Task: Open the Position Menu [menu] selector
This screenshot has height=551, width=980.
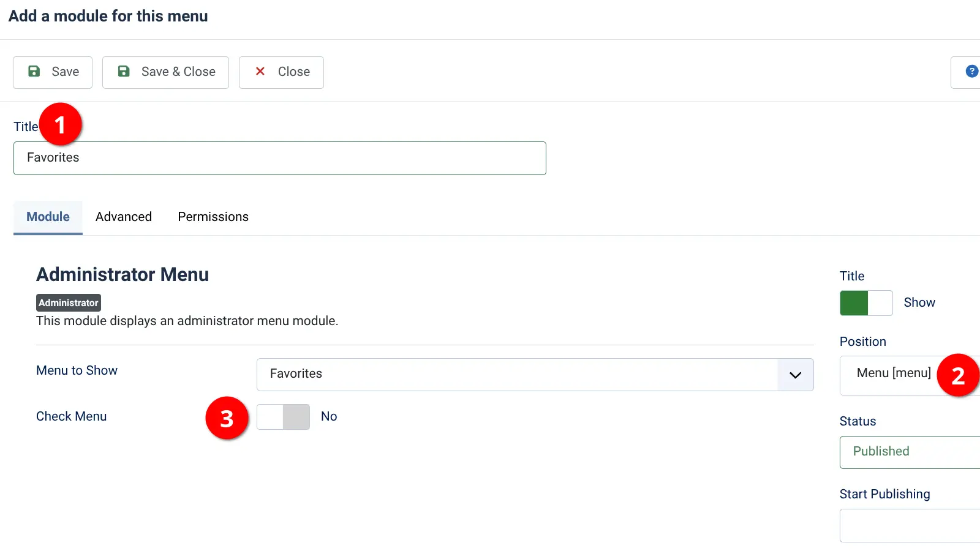Action: [894, 373]
